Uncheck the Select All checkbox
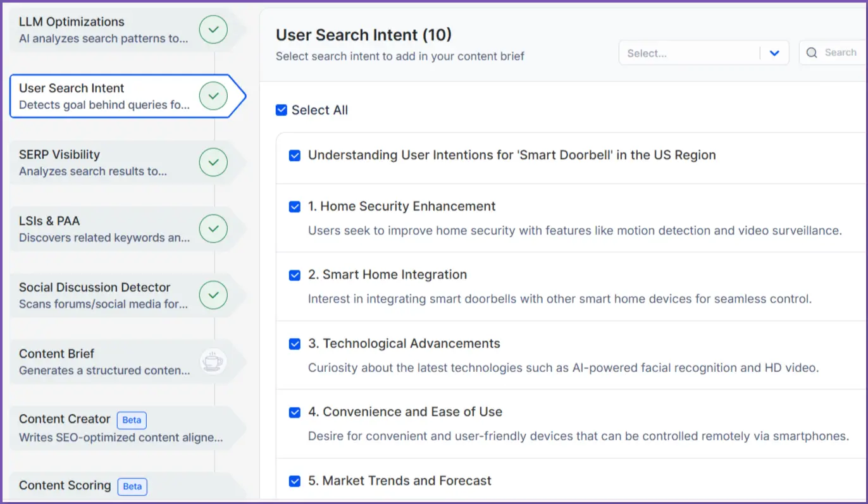 281,109
